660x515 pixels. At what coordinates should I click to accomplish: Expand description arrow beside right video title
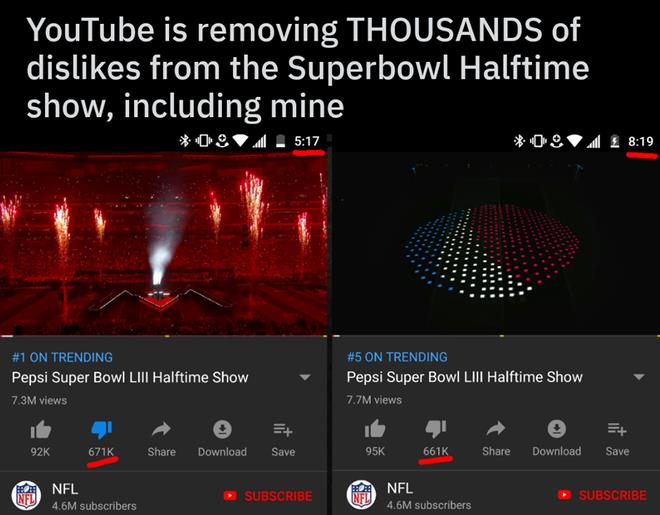coord(639,377)
